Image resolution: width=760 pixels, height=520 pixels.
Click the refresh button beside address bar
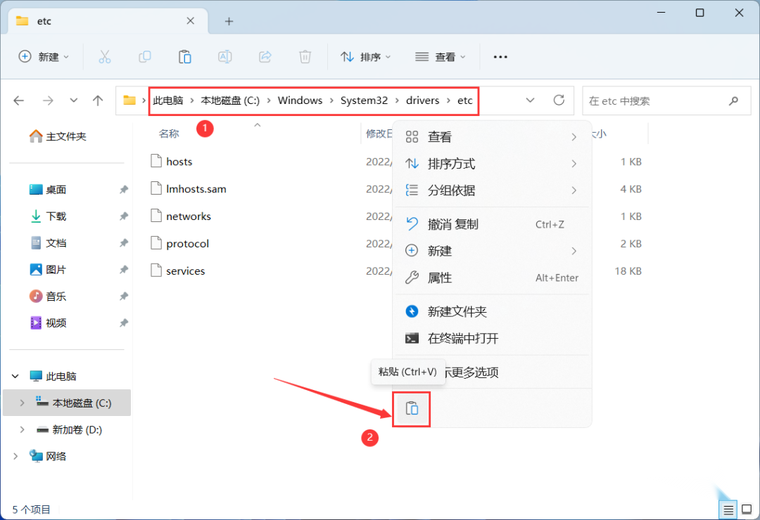coord(559,100)
